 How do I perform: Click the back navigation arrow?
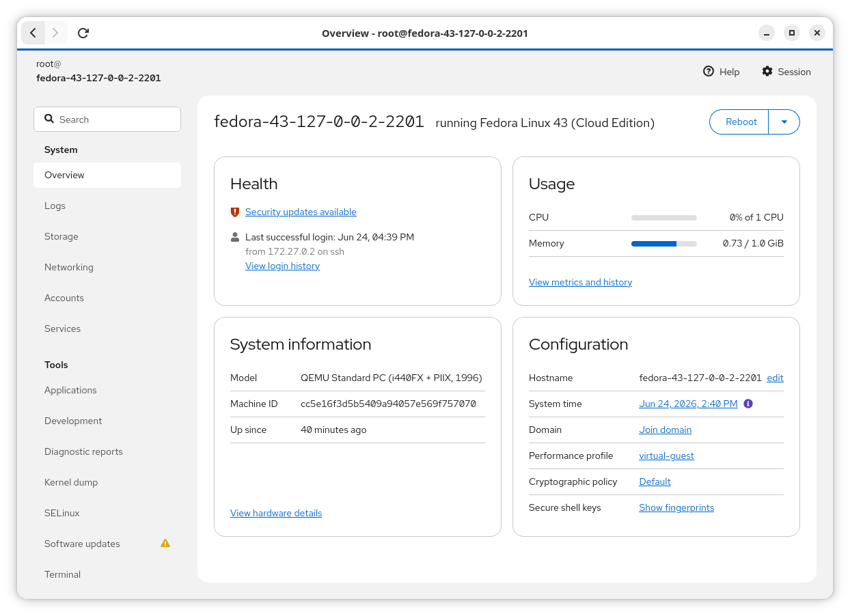[x=33, y=33]
